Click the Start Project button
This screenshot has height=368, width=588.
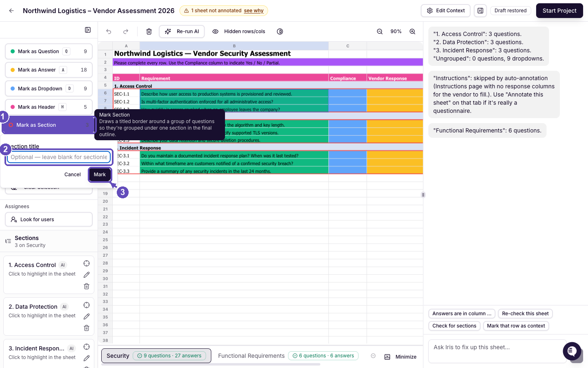coord(559,11)
